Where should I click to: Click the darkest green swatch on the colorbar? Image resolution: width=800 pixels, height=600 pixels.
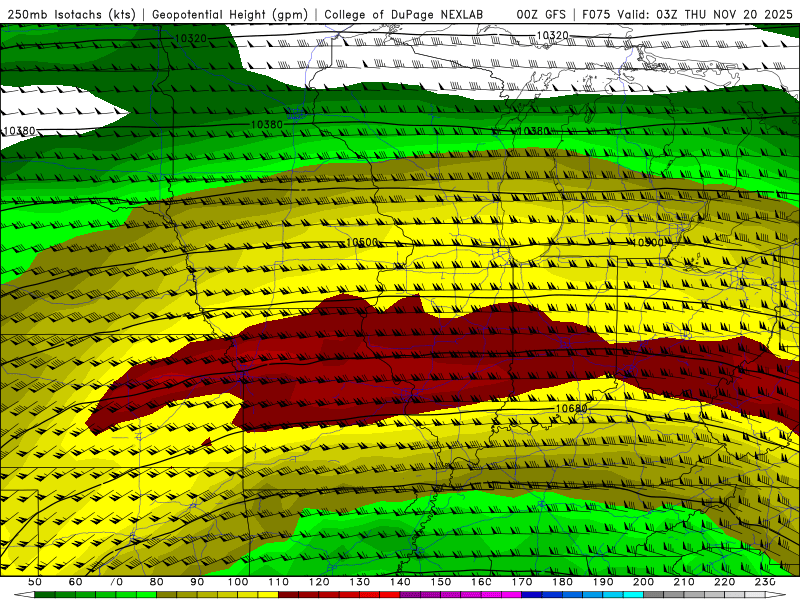44,595
